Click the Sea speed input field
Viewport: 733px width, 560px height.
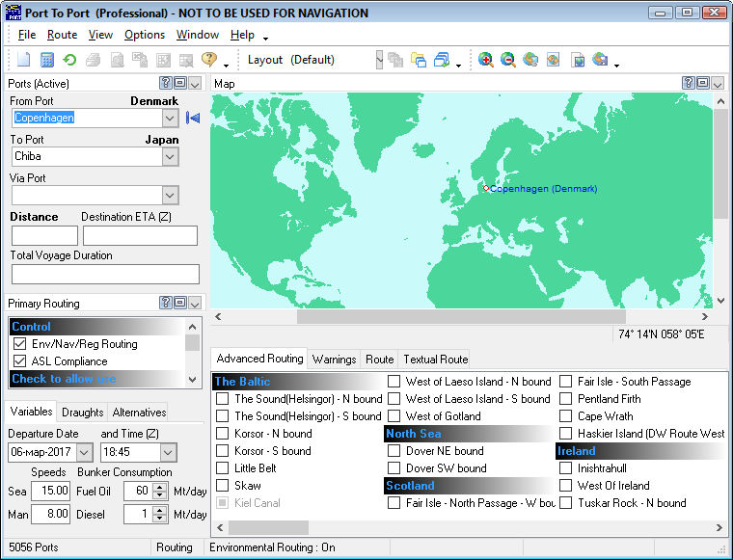coord(50,492)
